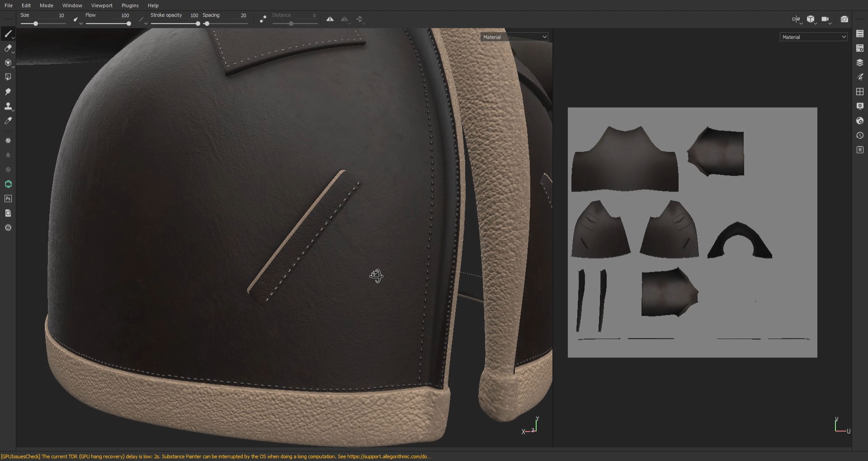868x461 pixels.
Task: Open the 3D viewport Material dropdown
Action: [514, 37]
